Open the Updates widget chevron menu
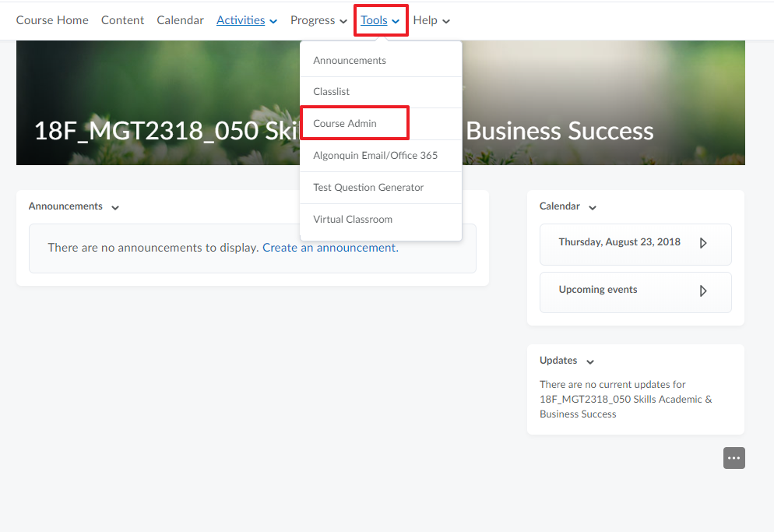 pos(590,361)
